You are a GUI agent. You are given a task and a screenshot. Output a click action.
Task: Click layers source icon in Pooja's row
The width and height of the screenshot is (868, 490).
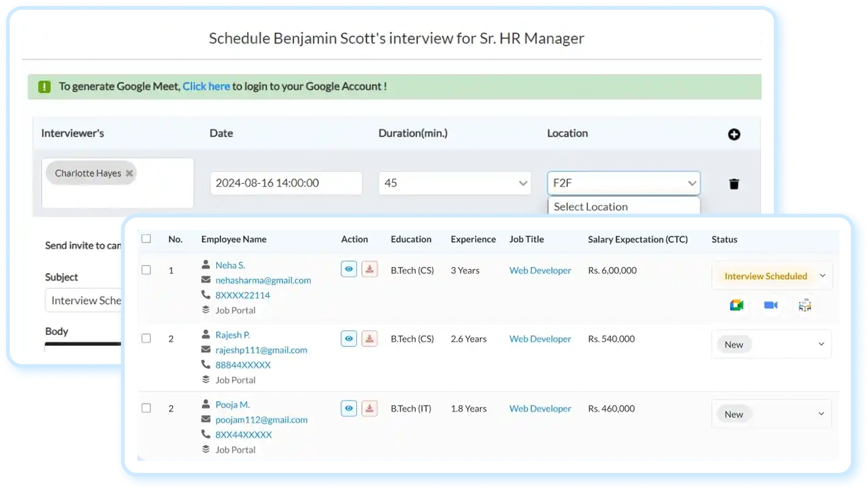pyautogui.click(x=206, y=449)
